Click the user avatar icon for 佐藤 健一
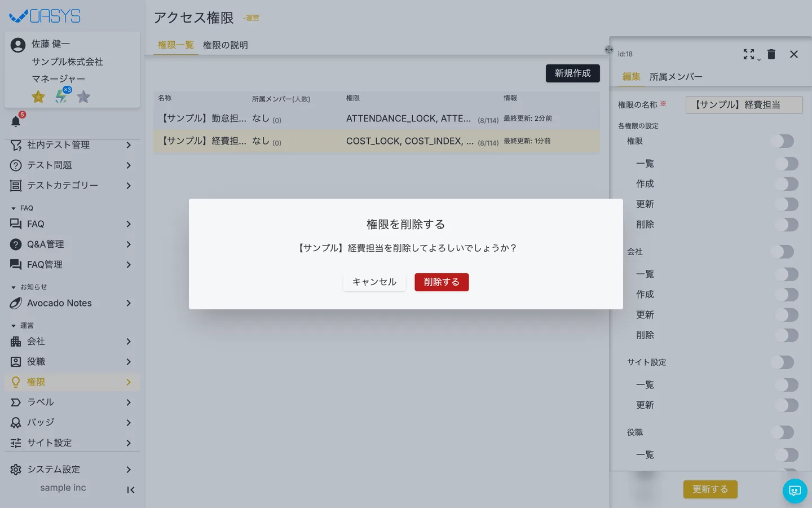 click(18, 45)
